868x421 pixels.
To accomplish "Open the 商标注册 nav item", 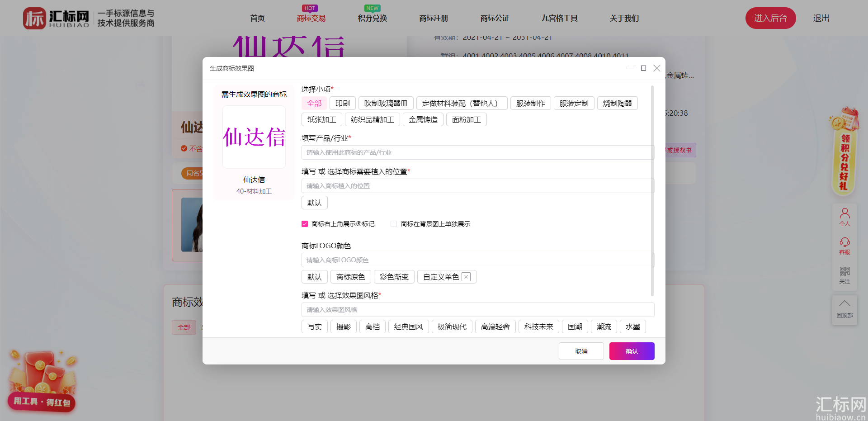I will click(x=434, y=18).
